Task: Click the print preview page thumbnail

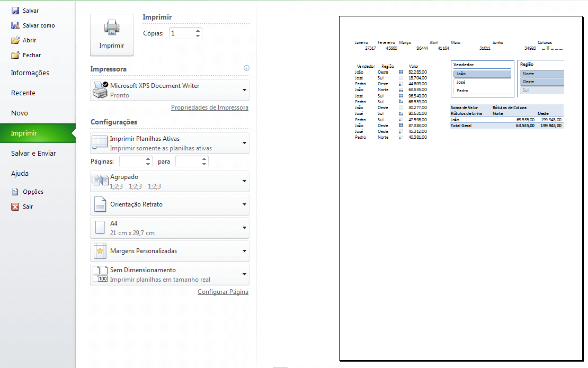Action: pyautogui.click(x=461, y=189)
